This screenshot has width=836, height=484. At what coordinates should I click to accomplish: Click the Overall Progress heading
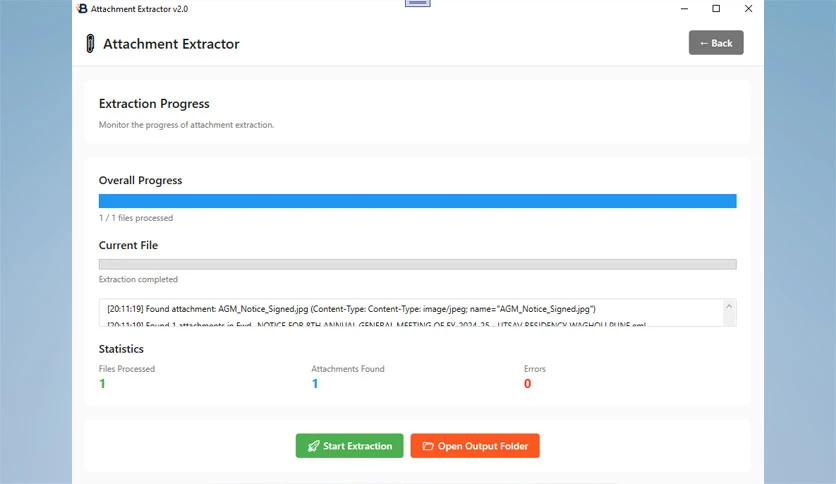coord(140,180)
